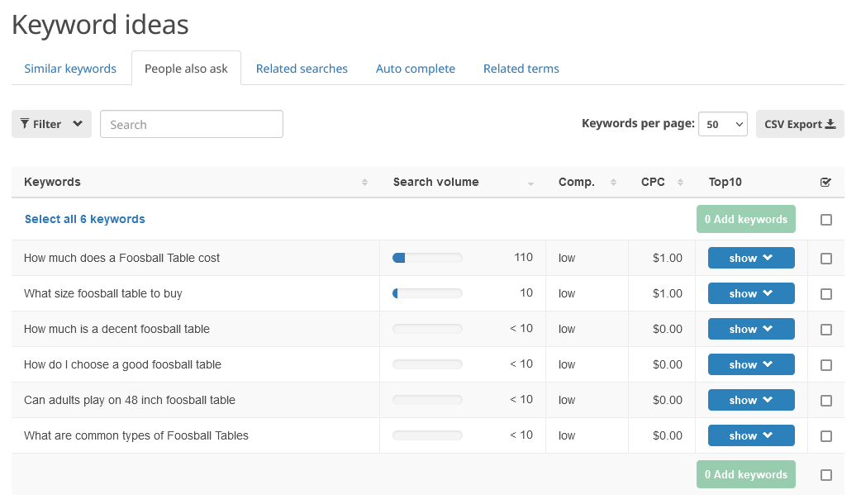
Task: Click the 'How much does a Foosball Table cost' keyword
Action: click(x=121, y=258)
